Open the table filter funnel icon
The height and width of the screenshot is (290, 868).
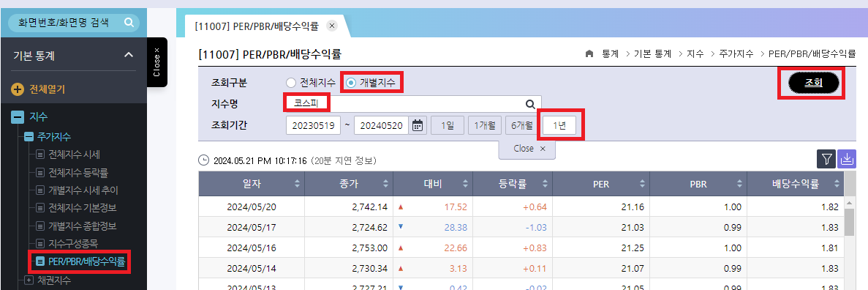click(826, 159)
